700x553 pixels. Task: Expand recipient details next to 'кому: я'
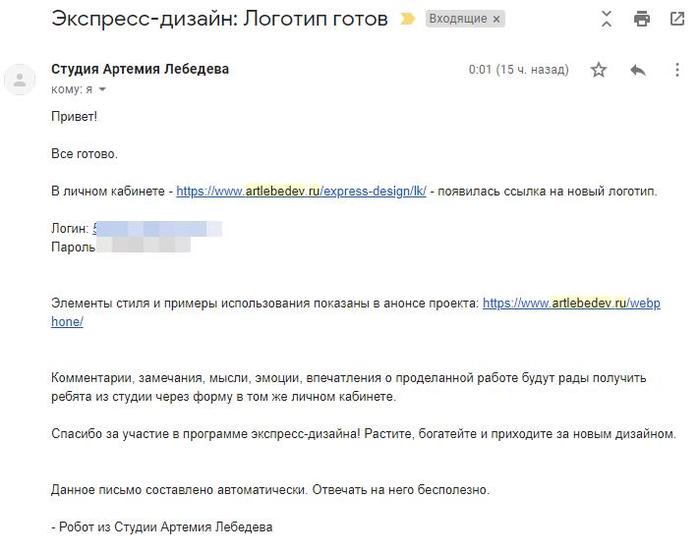(102, 90)
